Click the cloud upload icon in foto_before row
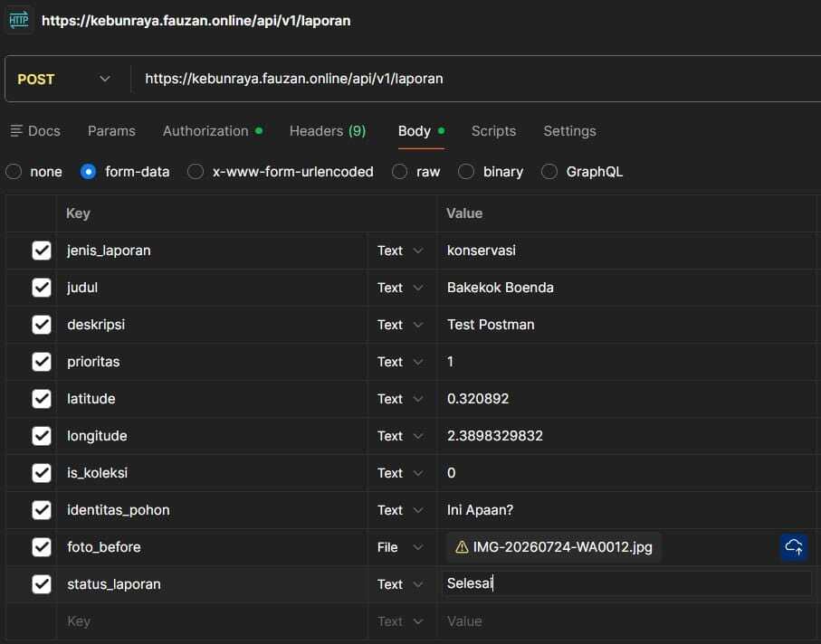821x644 pixels. [793, 547]
